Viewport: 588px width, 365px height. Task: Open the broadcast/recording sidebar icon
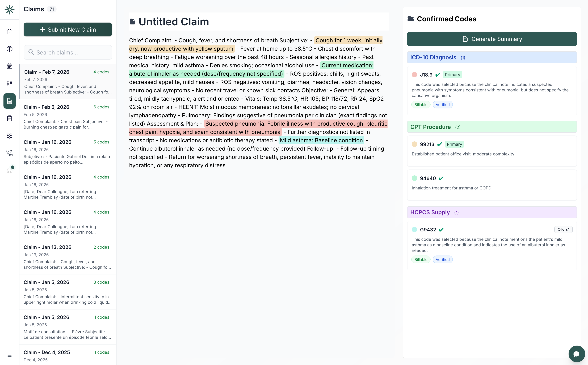(9, 49)
